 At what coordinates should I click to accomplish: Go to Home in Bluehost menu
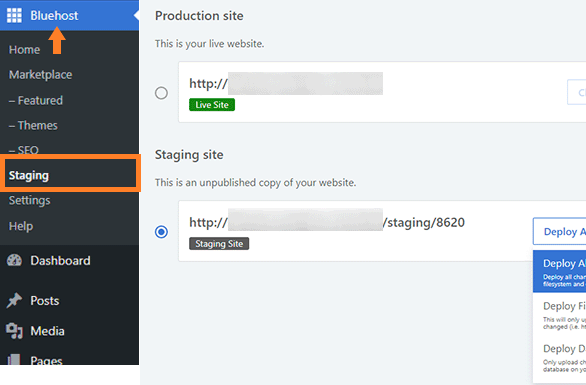[24, 50]
